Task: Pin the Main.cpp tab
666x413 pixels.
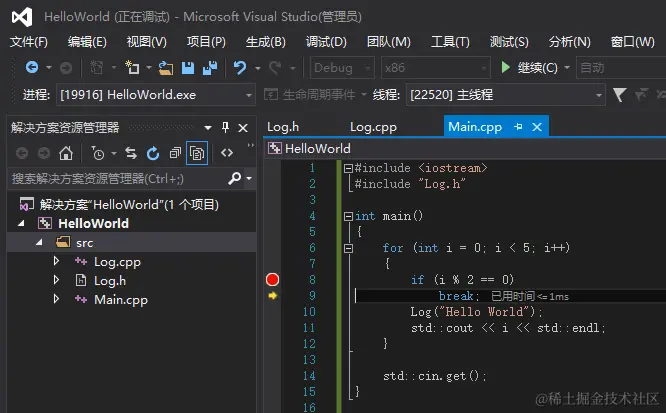Action: 518,127
